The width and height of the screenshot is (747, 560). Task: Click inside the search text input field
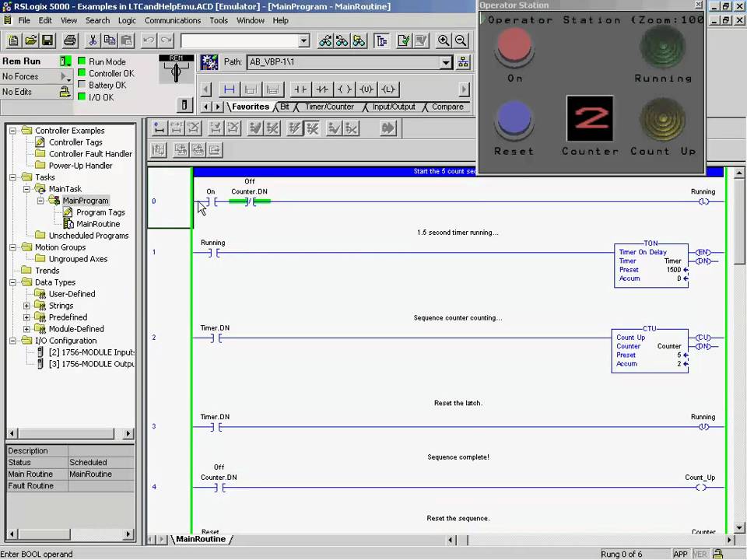[x=239, y=41]
